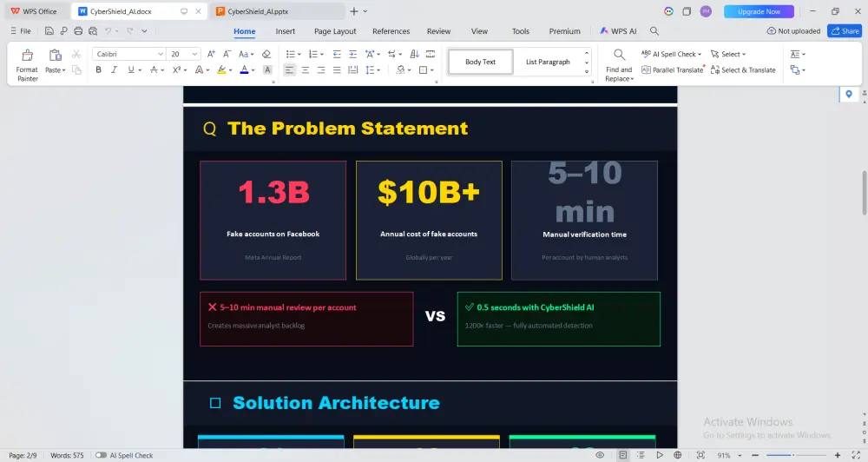Click the Copy icon below Cut
The image size is (868, 462).
click(x=76, y=69)
